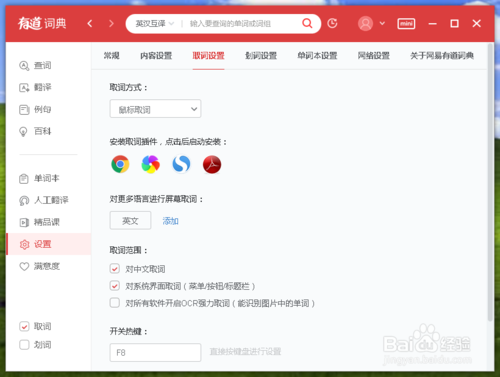This screenshot has width=500, height=377.
Task: Click the F8 hotkey field
Action: pos(155,352)
